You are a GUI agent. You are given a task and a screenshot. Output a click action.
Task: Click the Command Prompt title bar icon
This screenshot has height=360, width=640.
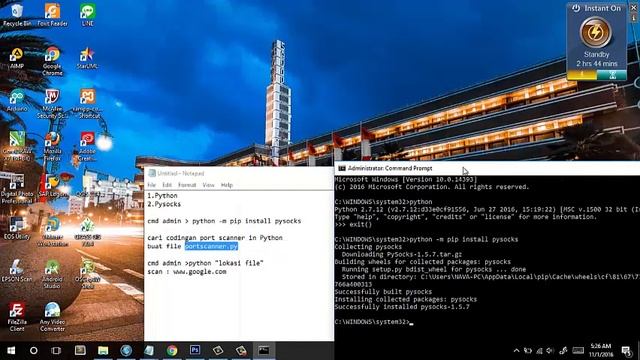342,168
